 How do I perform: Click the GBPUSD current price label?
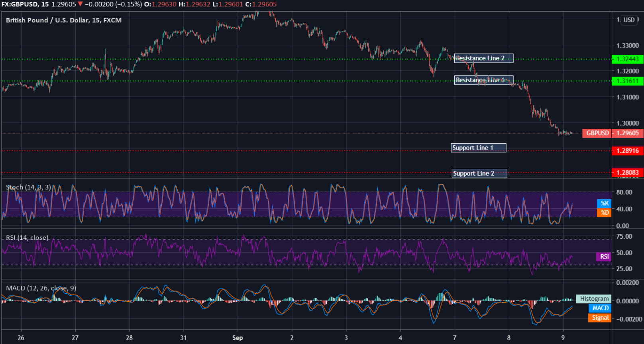click(597, 133)
